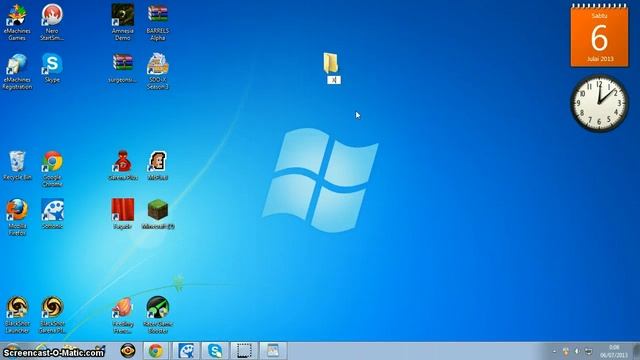
Task: Click the analog clock gadget
Action: pos(599,103)
